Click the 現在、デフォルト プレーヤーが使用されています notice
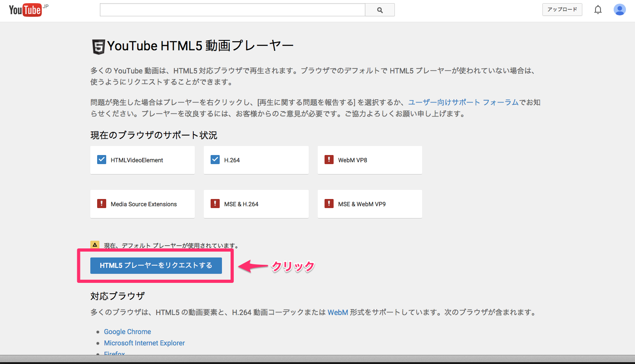 [x=171, y=246]
